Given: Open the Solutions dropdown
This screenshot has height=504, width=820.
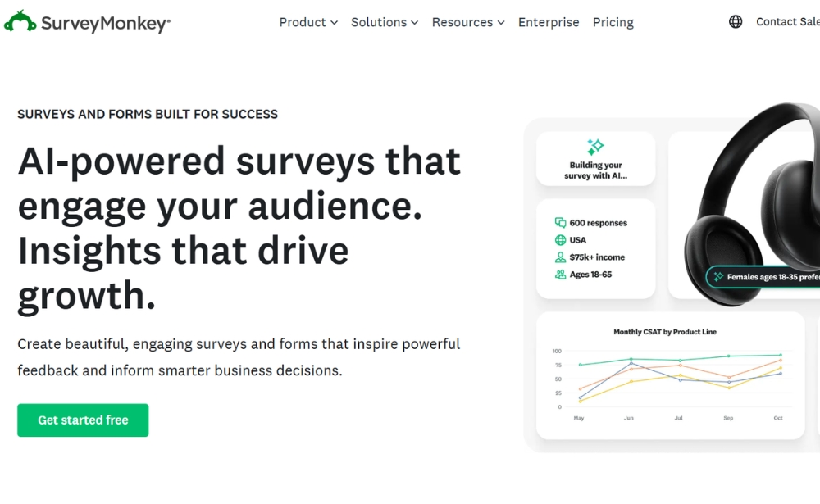Looking at the screenshot, I should coord(384,22).
